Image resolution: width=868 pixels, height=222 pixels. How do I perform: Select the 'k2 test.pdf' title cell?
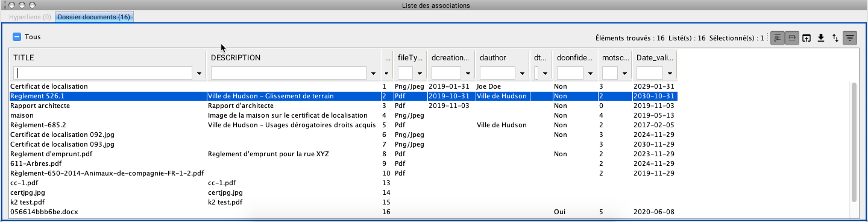pyautogui.click(x=27, y=202)
